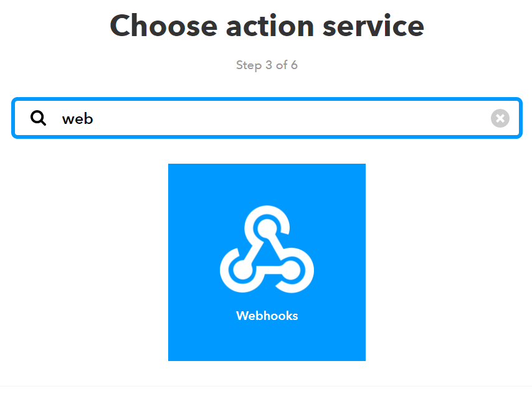The width and height of the screenshot is (532, 399).
Task: Click the Webhooks label text
Action: point(267,316)
